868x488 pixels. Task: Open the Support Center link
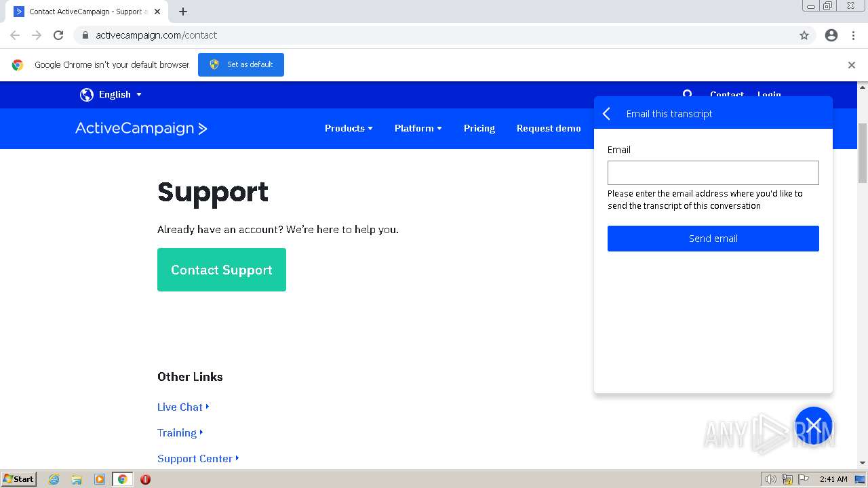tap(198, 458)
